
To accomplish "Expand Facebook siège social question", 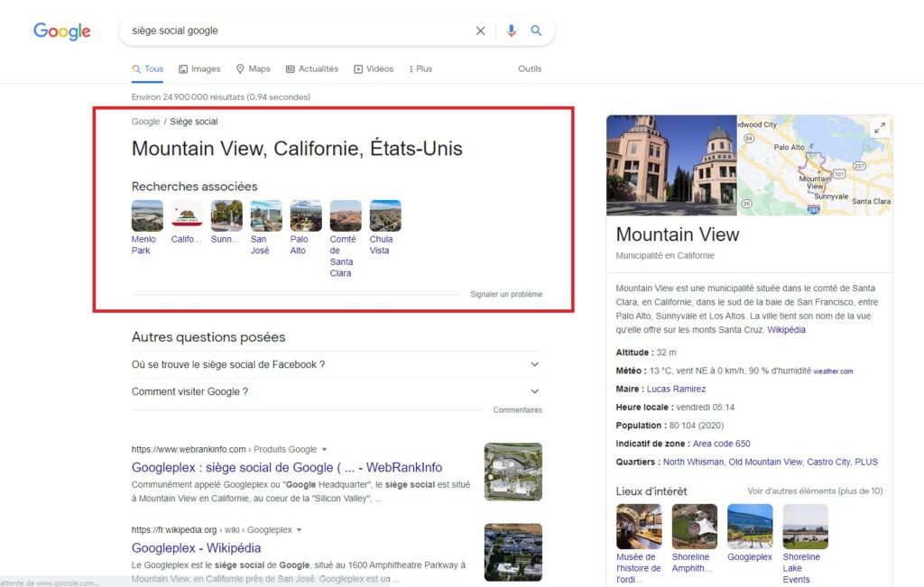I will coord(336,364).
